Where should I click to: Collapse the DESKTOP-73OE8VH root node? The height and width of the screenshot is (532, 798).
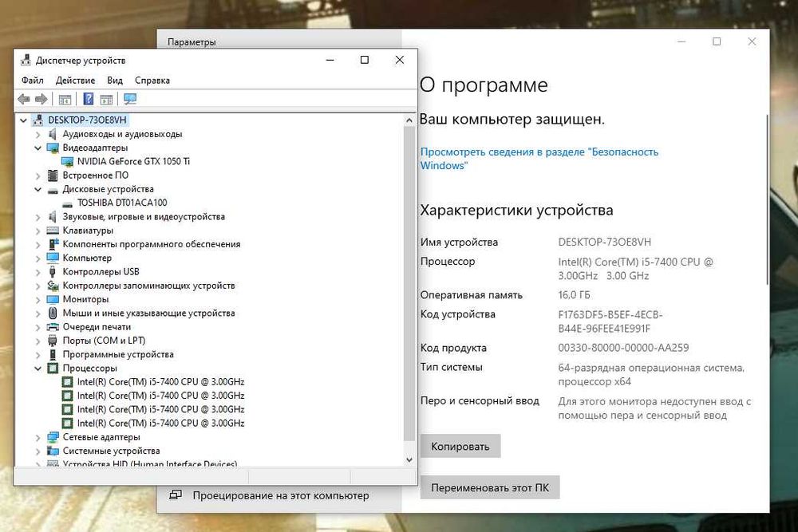[23, 120]
